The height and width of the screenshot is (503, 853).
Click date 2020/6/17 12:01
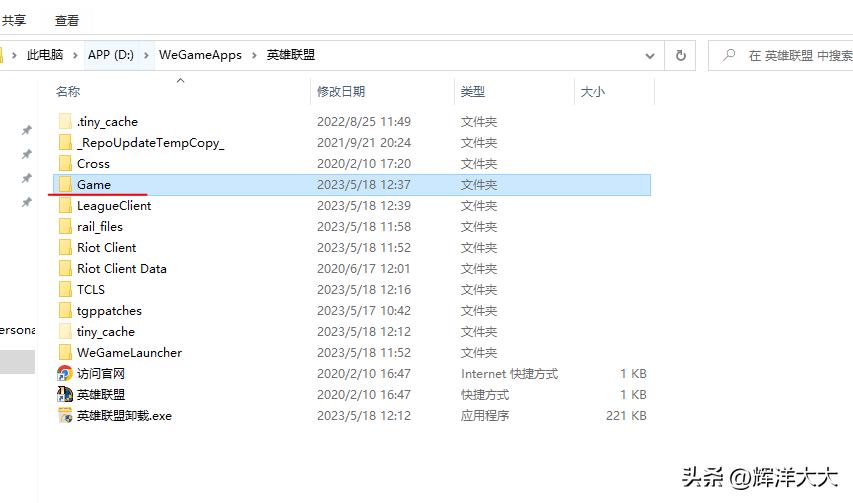tap(364, 269)
